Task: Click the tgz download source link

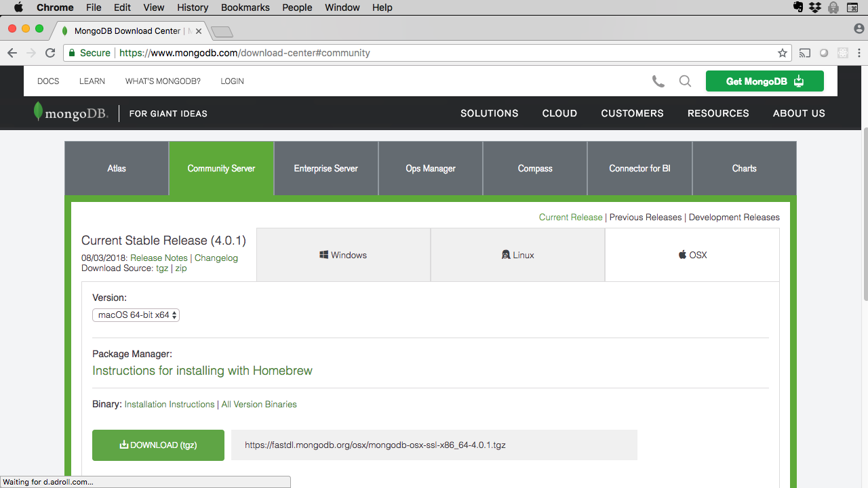Action: point(162,268)
